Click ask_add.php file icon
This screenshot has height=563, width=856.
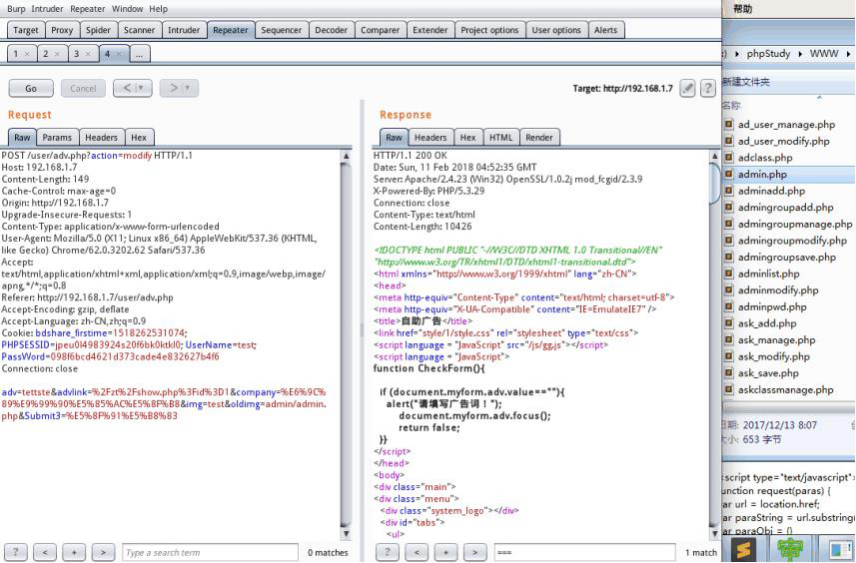click(x=728, y=323)
